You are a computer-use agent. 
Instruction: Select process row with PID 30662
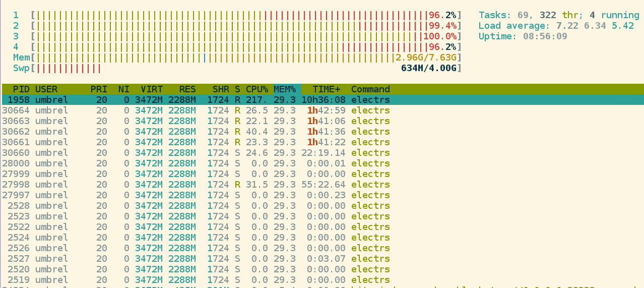point(323,132)
